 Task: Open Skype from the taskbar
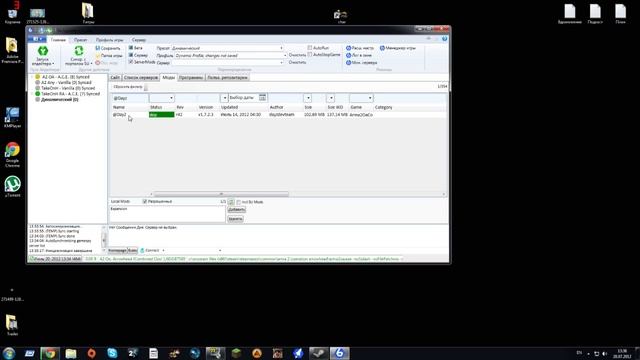(112, 353)
